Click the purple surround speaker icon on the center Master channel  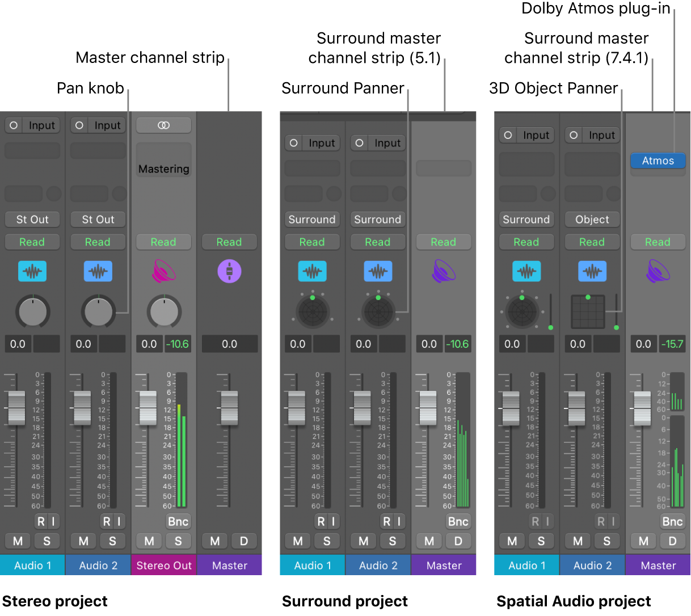point(444,271)
